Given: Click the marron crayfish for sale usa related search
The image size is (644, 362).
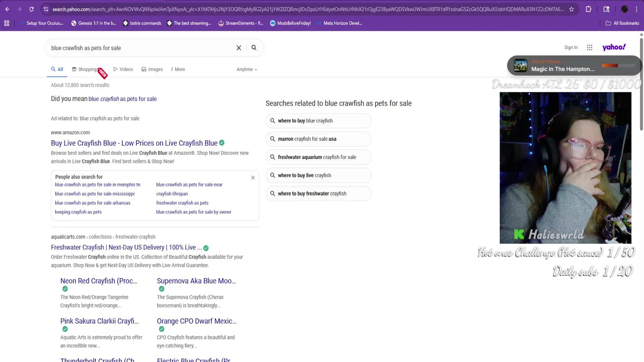Looking at the screenshot, I should pos(318,139).
